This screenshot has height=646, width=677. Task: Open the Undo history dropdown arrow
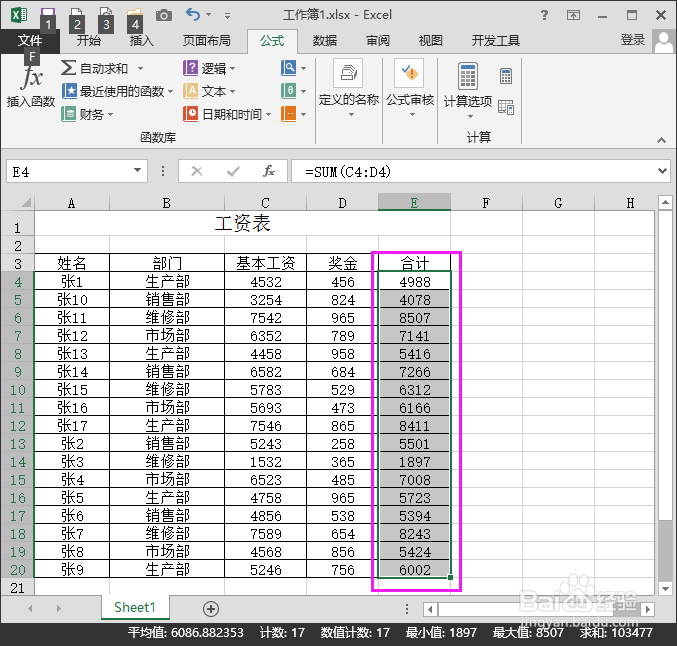coord(209,15)
